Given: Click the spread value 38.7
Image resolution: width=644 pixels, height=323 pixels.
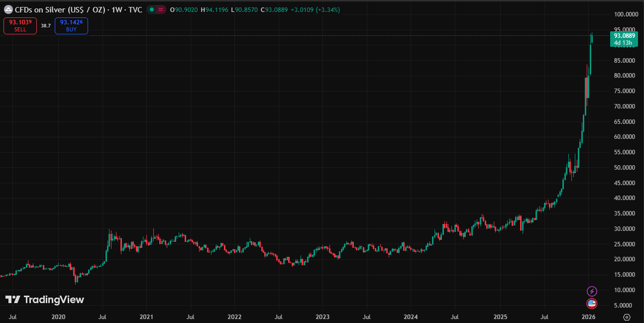Looking at the screenshot, I should coord(46,26).
